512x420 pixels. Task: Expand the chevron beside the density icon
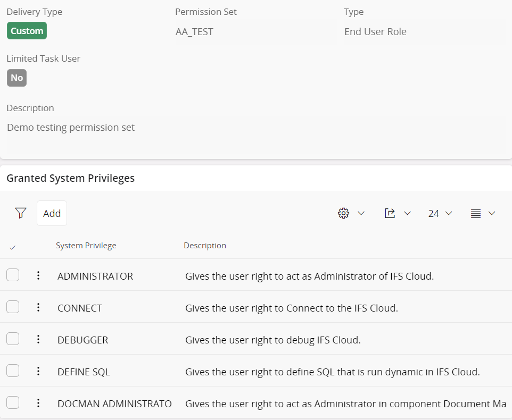pyautogui.click(x=492, y=213)
